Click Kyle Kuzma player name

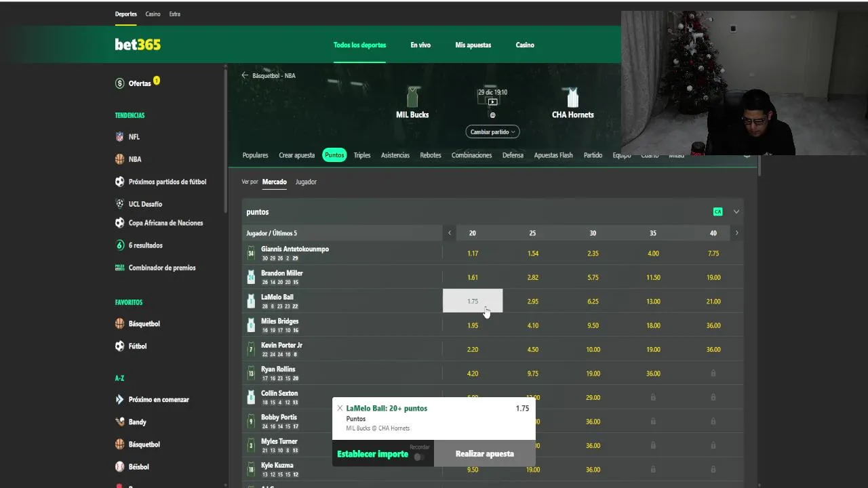coord(277,465)
